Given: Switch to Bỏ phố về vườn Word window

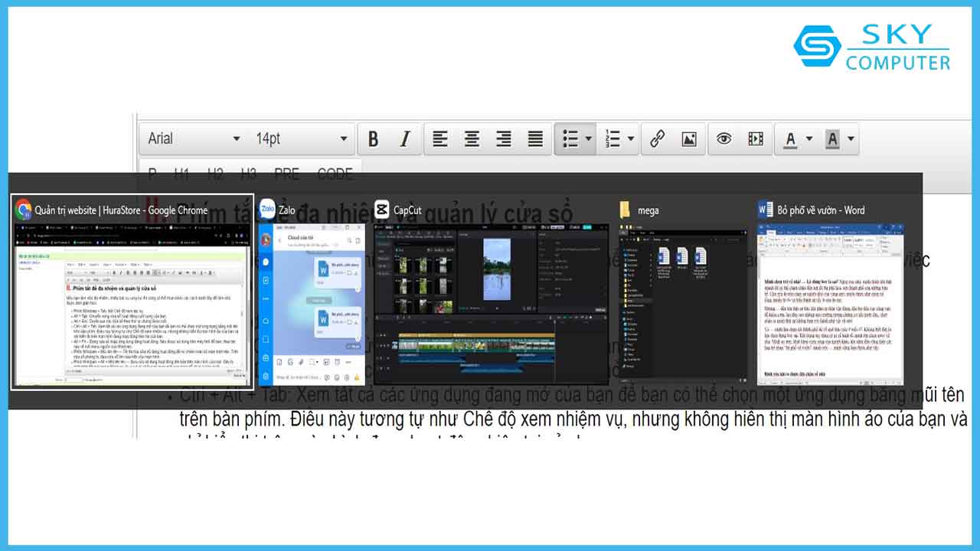Looking at the screenshot, I should [830, 292].
